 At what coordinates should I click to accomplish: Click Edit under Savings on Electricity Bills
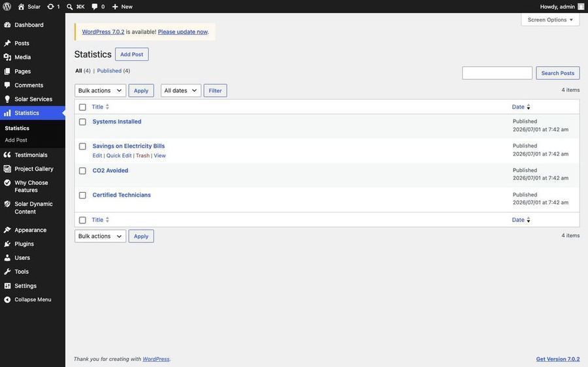[x=97, y=155]
